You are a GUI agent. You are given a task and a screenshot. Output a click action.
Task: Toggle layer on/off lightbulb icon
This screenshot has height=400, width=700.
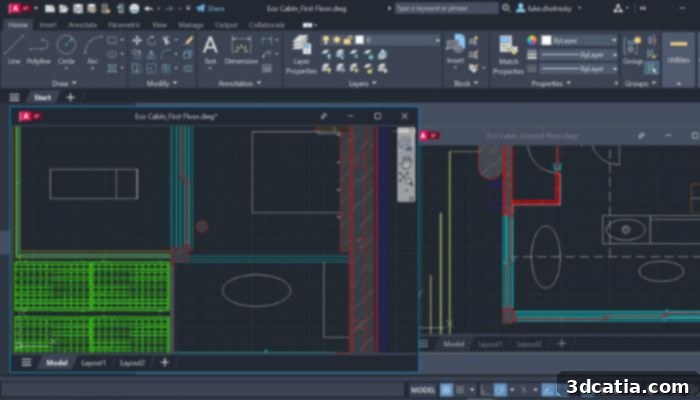pyautogui.click(x=325, y=40)
